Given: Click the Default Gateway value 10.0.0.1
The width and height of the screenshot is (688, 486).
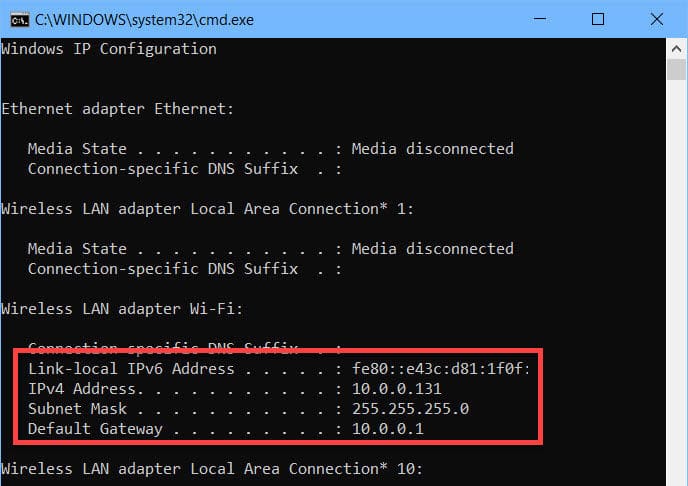Looking at the screenshot, I should click(388, 429).
